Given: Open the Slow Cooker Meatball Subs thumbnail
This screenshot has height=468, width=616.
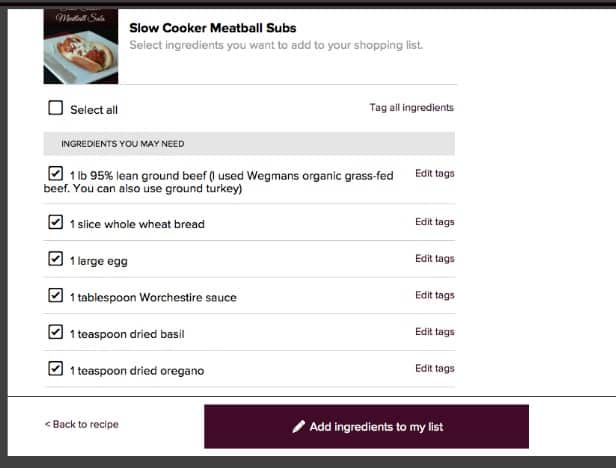Looking at the screenshot, I should pyautogui.click(x=81, y=46).
